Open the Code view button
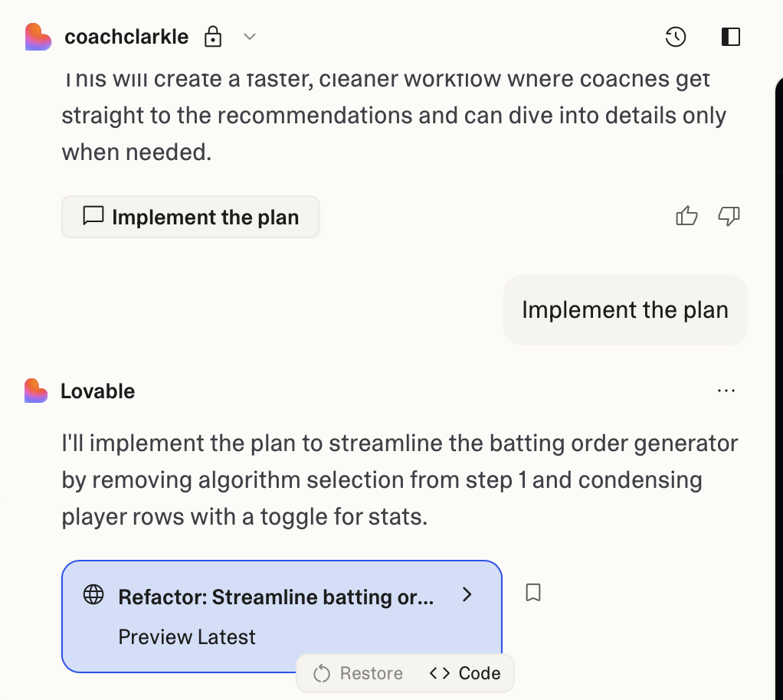The width and height of the screenshot is (783, 700). click(465, 673)
